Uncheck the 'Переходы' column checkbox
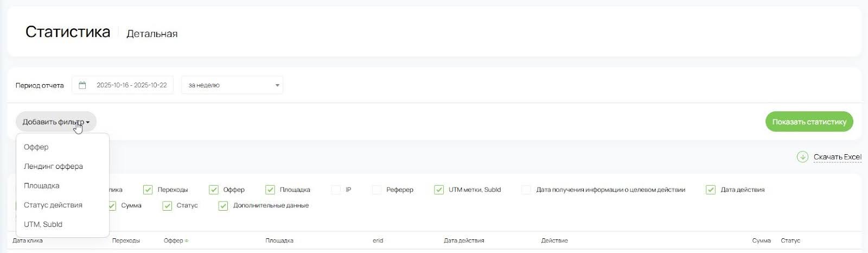Image resolution: width=868 pixels, height=253 pixels. tap(148, 189)
